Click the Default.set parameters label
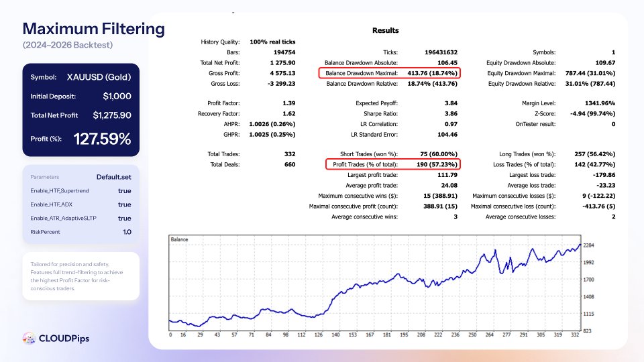The width and height of the screenshot is (644, 362). [114, 177]
